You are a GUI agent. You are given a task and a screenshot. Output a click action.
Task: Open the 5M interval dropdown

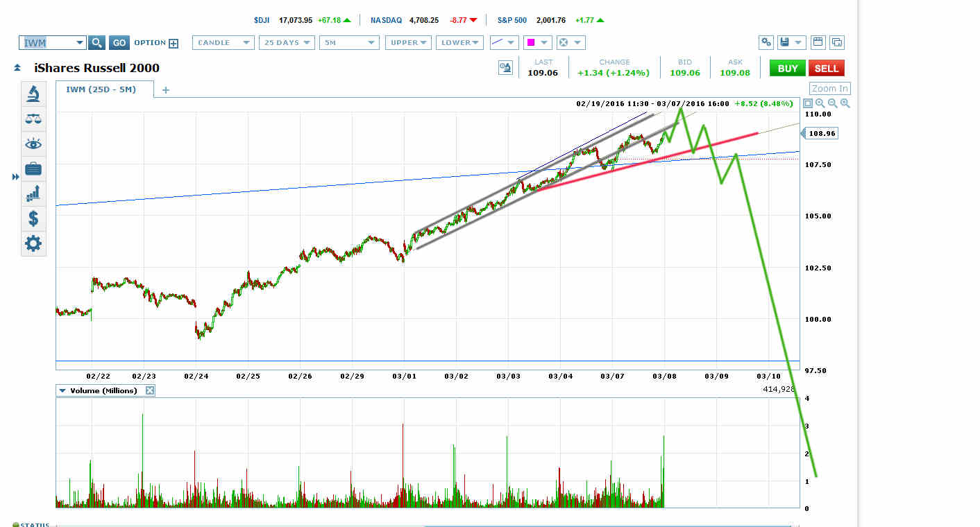349,43
